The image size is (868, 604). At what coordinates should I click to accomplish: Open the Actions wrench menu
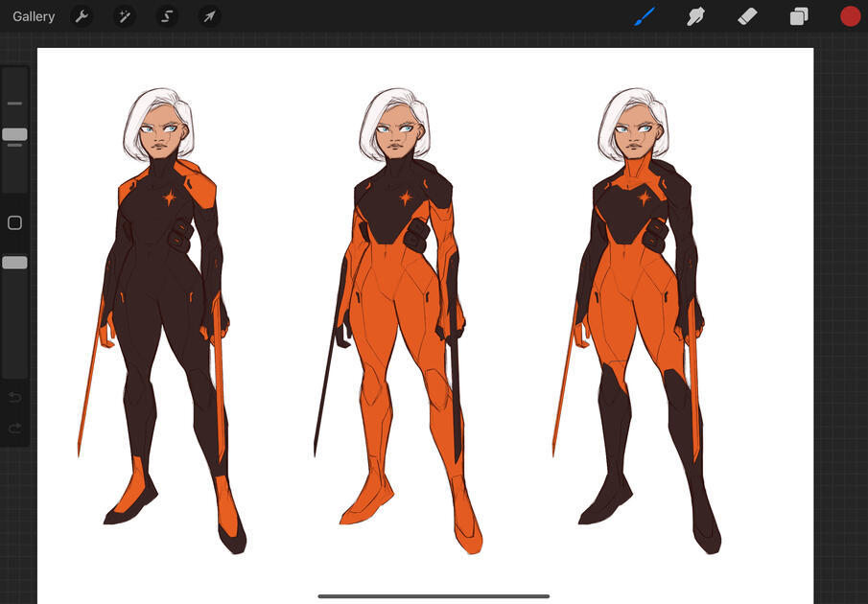coord(82,16)
